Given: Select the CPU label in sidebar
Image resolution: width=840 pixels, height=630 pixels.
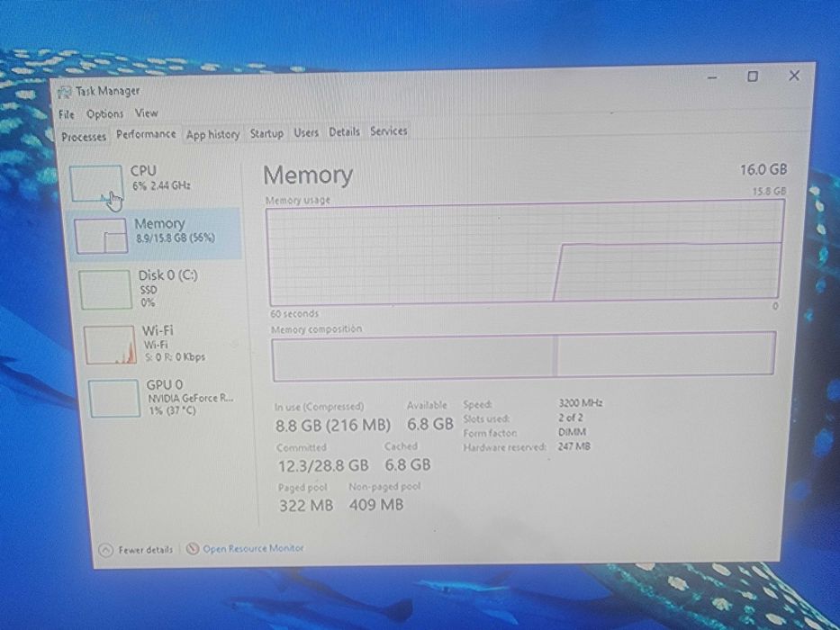Looking at the screenshot, I should point(143,171).
